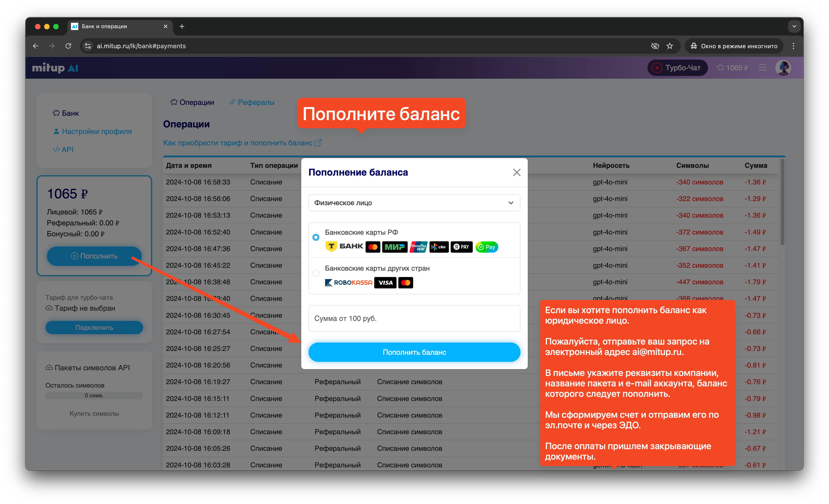Click the Сумма от 100 руб. field
Image resolution: width=829 pixels, height=504 pixels.
tap(414, 318)
